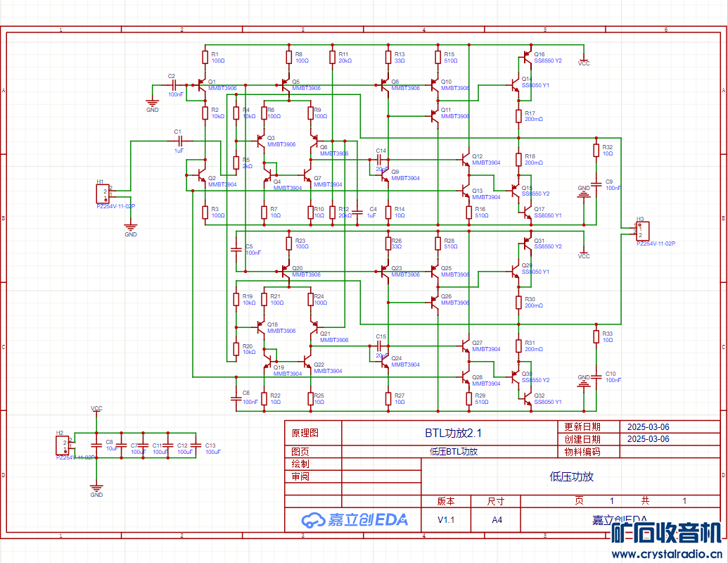Click the 嘉立创EDA logo in title block
The height and width of the screenshot is (563, 728).
355,520
